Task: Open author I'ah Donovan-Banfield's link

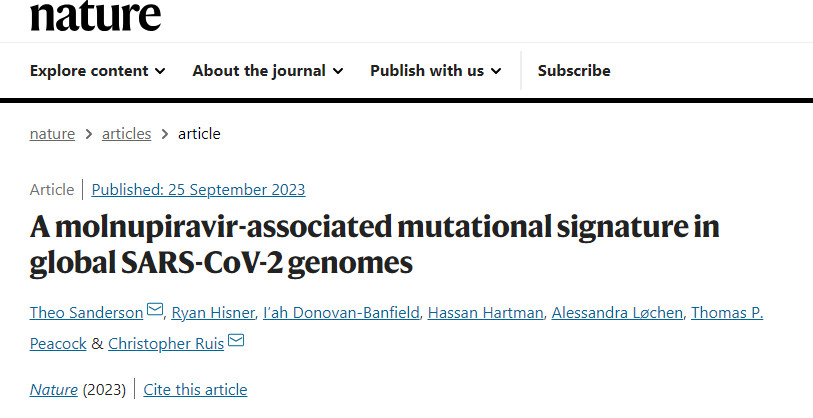Action: click(341, 313)
